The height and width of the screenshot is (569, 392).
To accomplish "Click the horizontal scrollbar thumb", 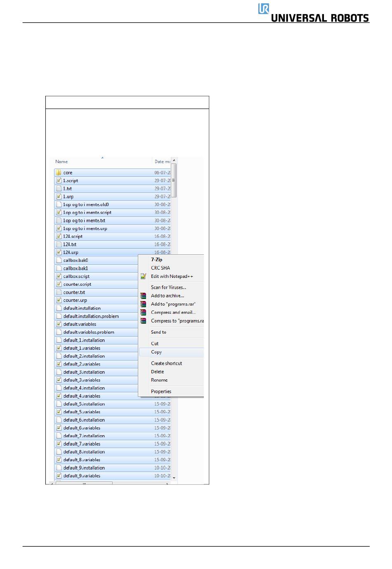I will [84, 483].
